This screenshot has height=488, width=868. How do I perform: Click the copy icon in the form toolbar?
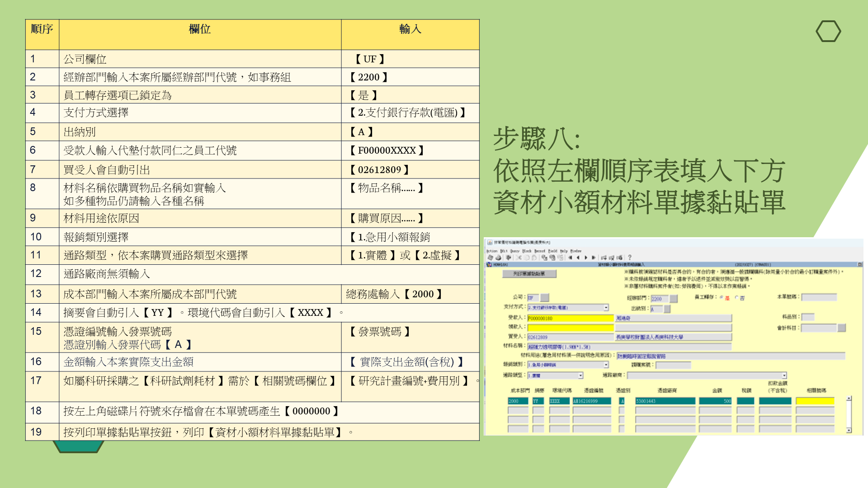pyautogui.click(x=527, y=258)
